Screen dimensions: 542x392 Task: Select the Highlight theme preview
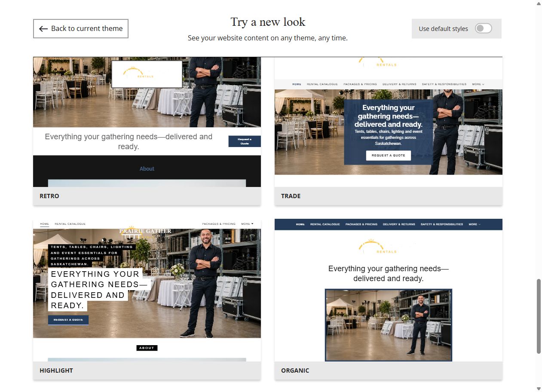pos(147,290)
